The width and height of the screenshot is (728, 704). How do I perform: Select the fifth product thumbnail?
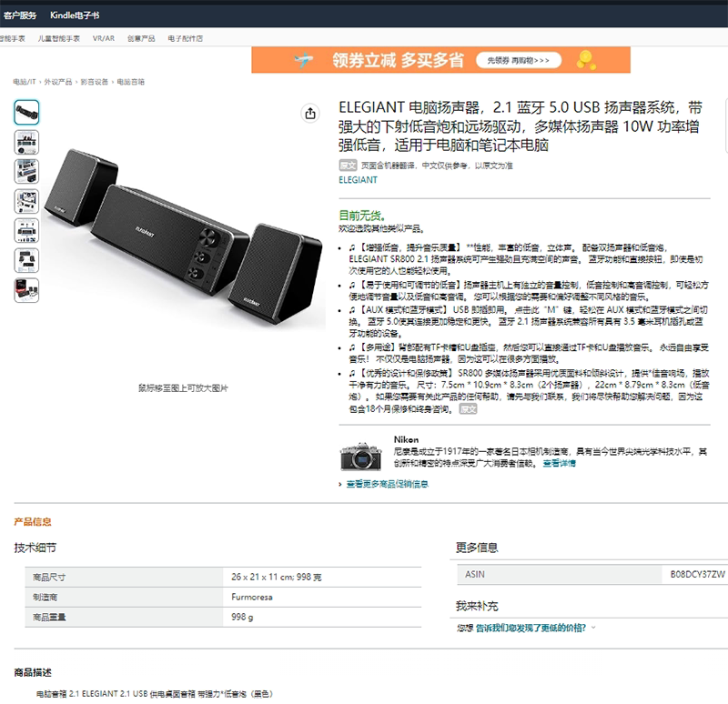[x=26, y=231]
